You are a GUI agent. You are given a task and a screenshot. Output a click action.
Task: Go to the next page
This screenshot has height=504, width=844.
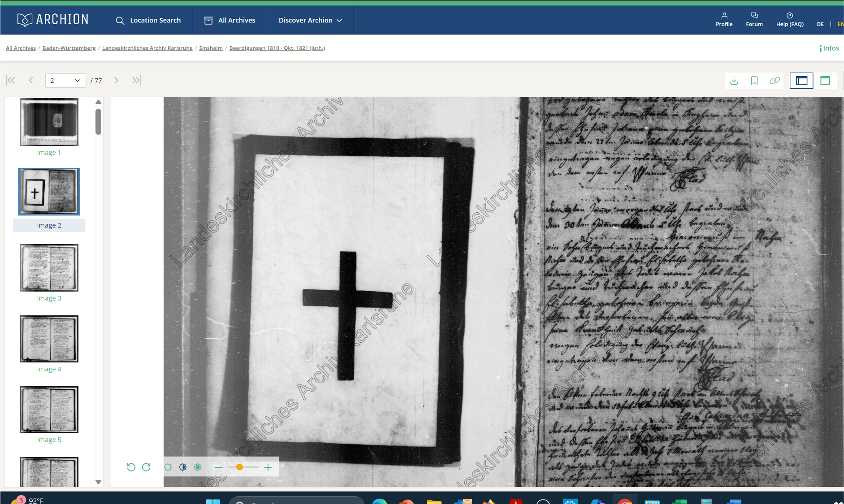pyautogui.click(x=116, y=80)
